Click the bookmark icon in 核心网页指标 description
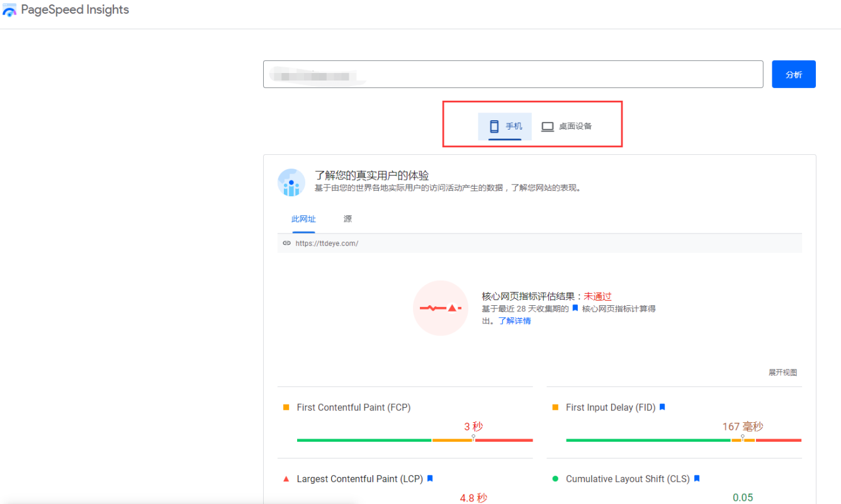This screenshot has width=841, height=504. coord(573,308)
